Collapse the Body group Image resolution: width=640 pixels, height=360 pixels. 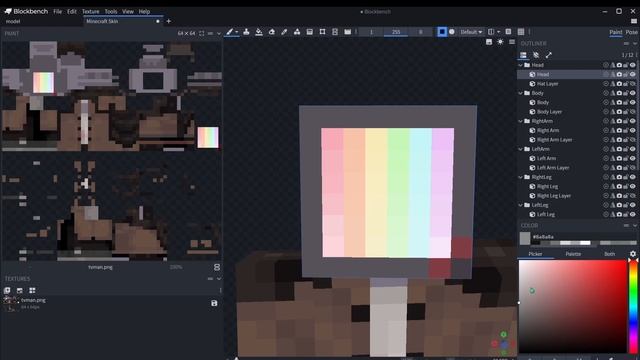tap(520, 93)
